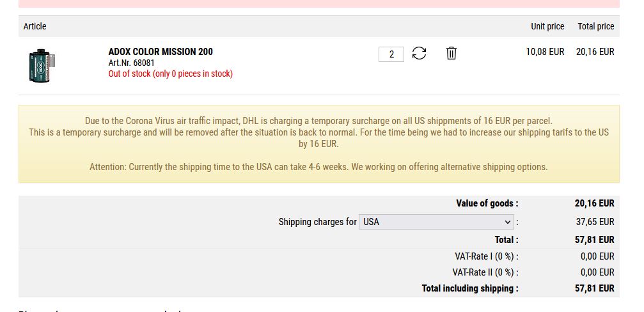This screenshot has height=312, width=644.
Task: Click the 37,65 EUR shipping charge amount
Action: (x=595, y=222)
